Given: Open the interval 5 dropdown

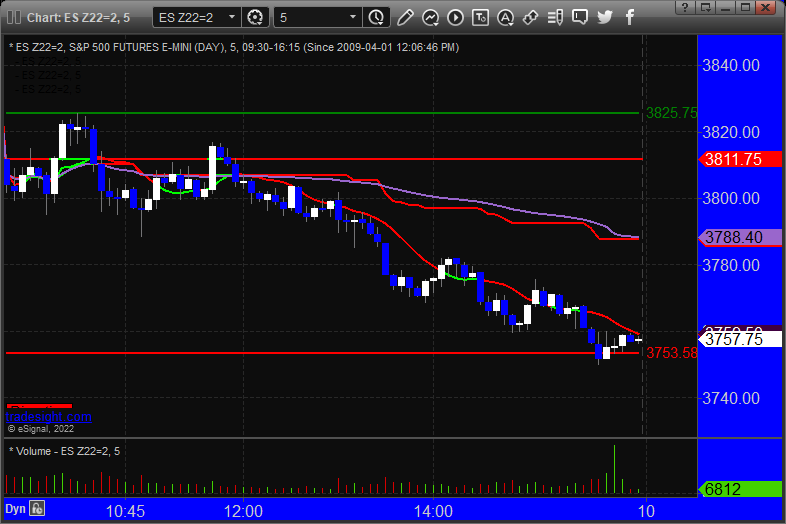Looking at the screenshot, I should 317,18.
